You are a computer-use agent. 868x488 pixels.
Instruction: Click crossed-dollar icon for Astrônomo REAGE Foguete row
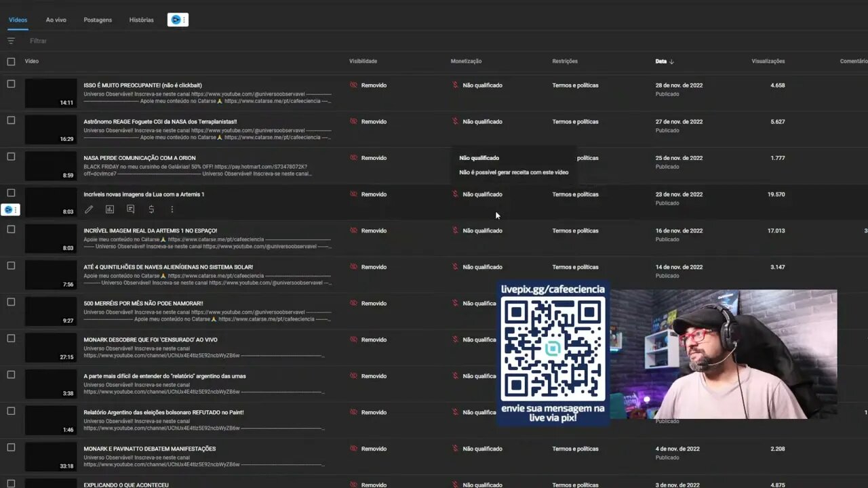pos(456,122)
